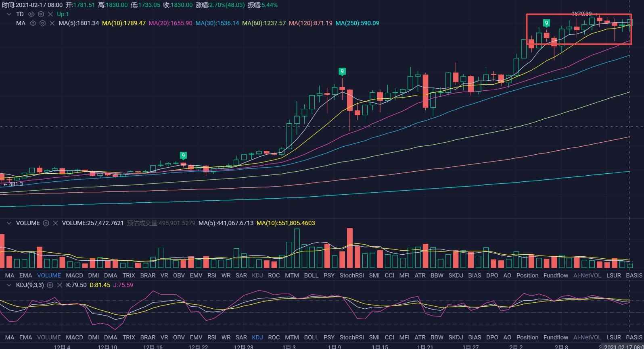This screenshot has width=644, height=349.
Task: Collapse the TD indicator legend chevron
Action: click(9, 14)
